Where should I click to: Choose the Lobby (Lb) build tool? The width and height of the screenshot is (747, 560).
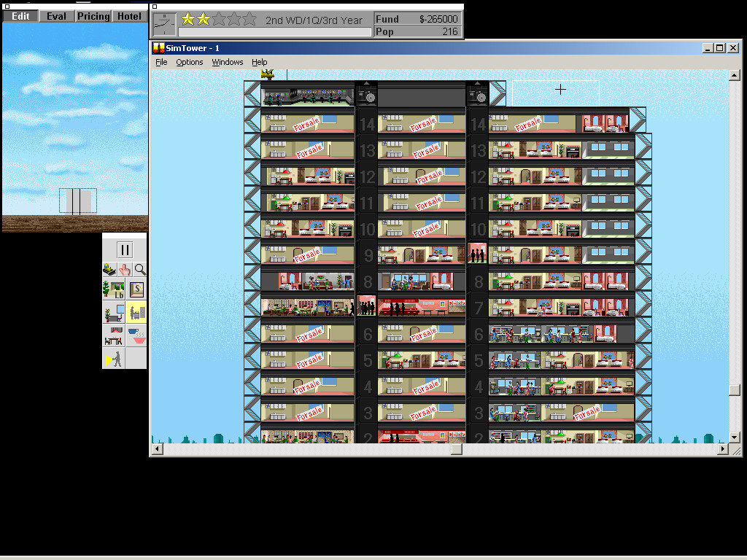click(x=114, y=289)
